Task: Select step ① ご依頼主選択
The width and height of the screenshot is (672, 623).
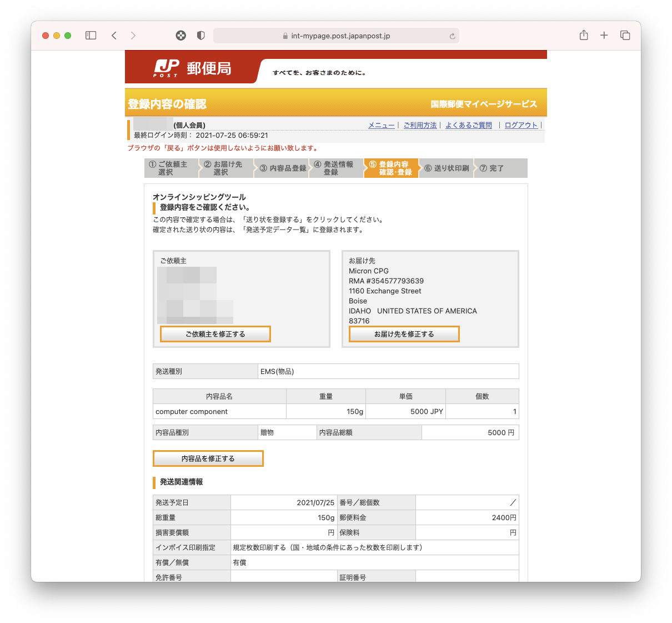Action: point(171,168)
